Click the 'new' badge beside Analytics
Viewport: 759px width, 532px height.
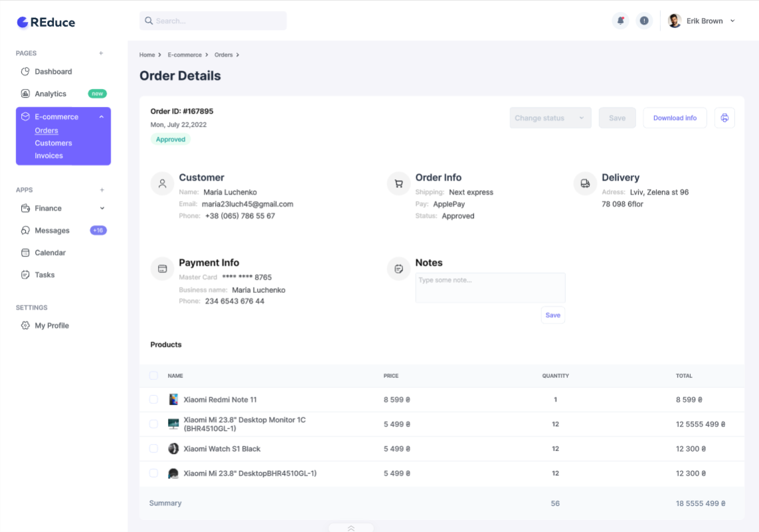tap(98, 94)
